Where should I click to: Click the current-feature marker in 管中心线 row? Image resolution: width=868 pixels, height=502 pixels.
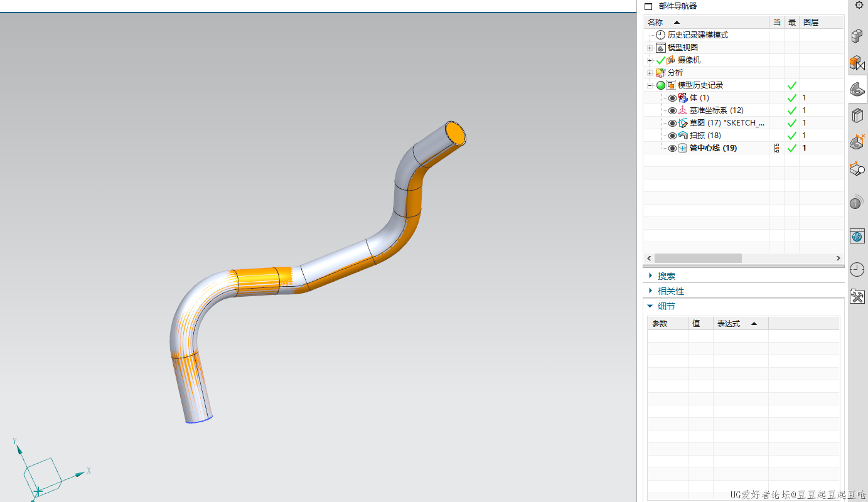tap(777, 148)
